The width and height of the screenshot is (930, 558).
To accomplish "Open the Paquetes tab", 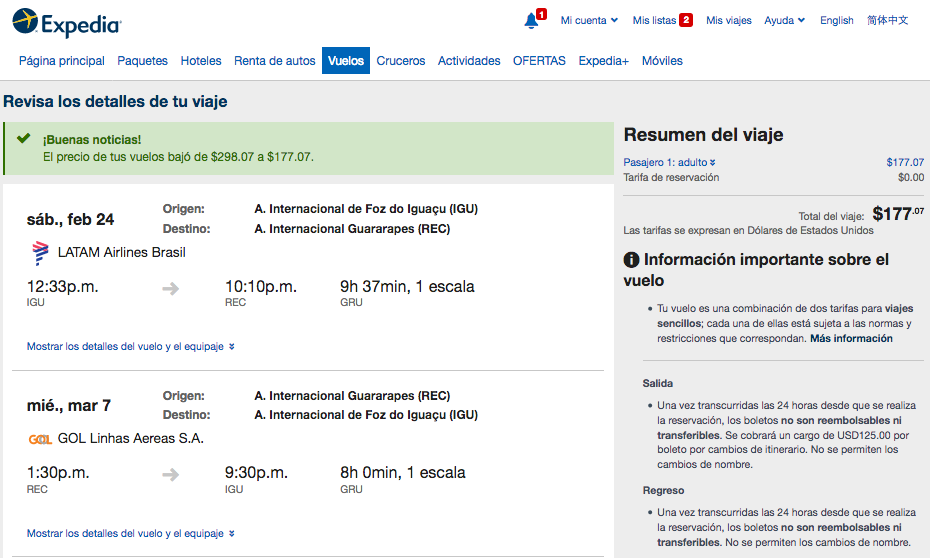I will pos(142,60).
